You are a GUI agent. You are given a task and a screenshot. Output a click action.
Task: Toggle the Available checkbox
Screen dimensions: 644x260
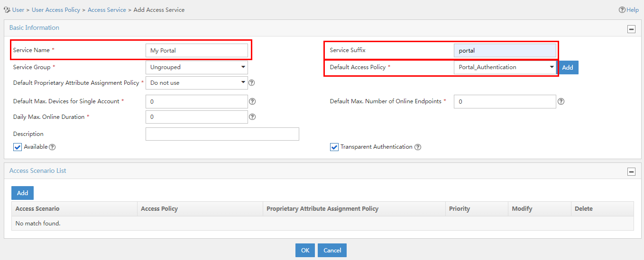coord(18,147)
